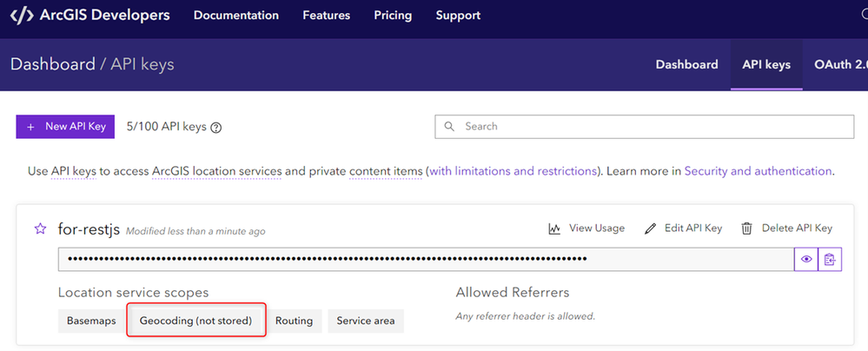The height and width of the screenshot is (351, 868).
Task: Create a New API Key
Action: click(x=65, y=127)
